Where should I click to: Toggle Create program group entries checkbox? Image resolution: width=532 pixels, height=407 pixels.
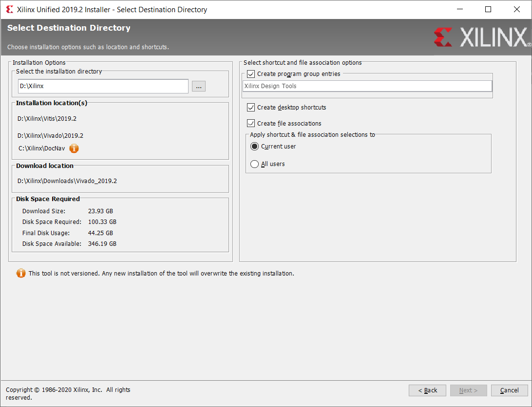251,74
